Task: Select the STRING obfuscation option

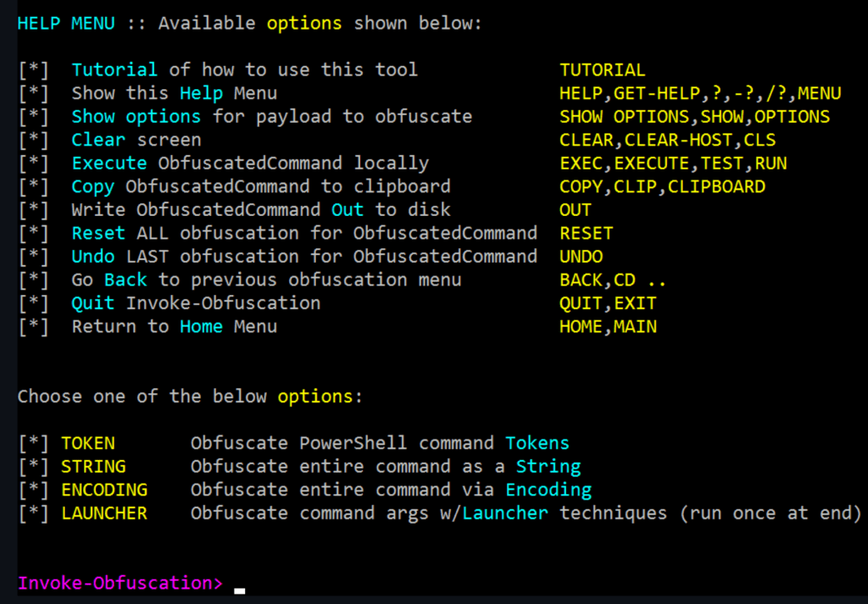Action: tap(93, 467)
